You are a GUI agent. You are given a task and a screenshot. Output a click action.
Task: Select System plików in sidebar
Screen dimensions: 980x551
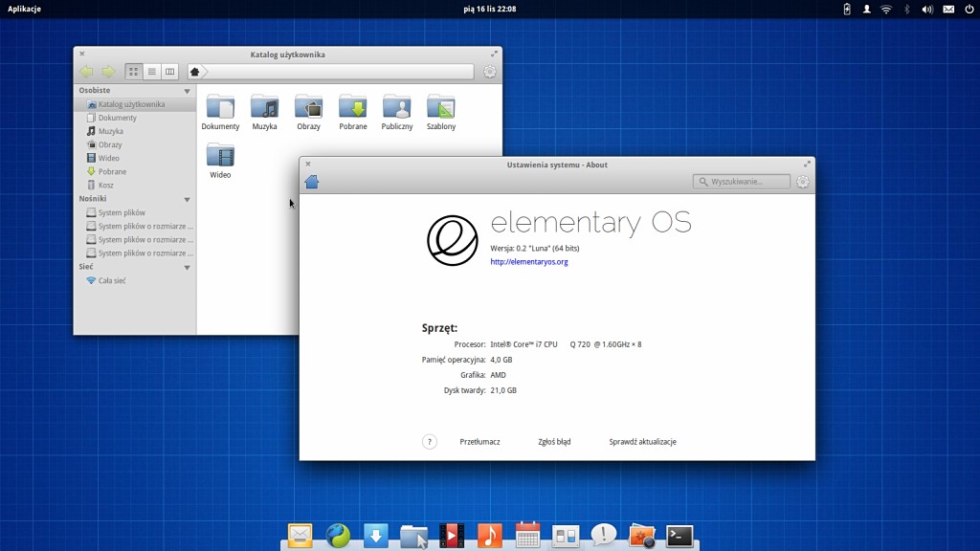[x=134, y=212]
